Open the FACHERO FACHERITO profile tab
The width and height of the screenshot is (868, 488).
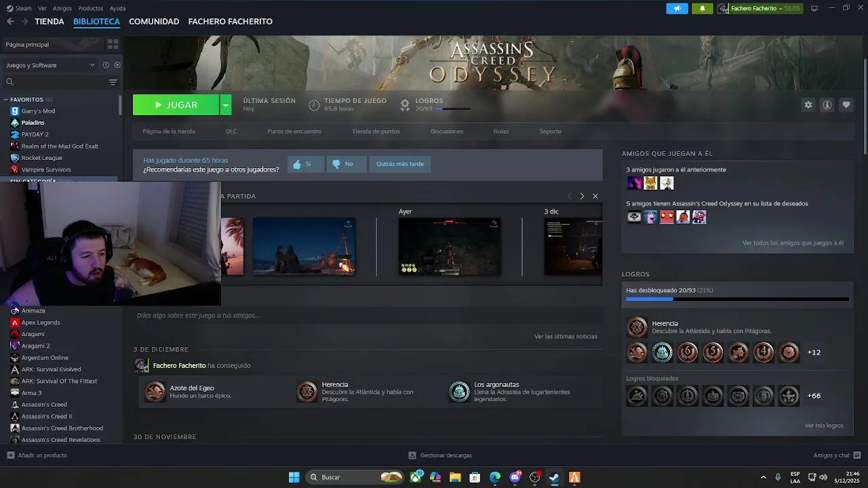pos(230,22)
